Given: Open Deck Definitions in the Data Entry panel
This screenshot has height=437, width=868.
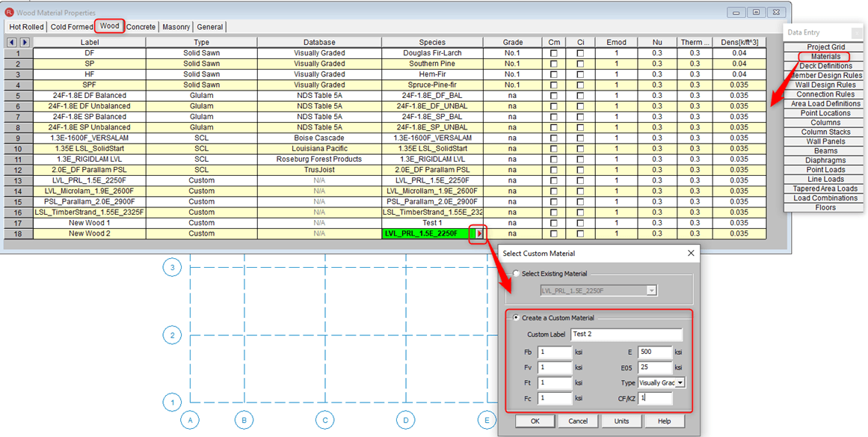Looking at the screenshot, I should pyautogui.click(x=825, y=66).
